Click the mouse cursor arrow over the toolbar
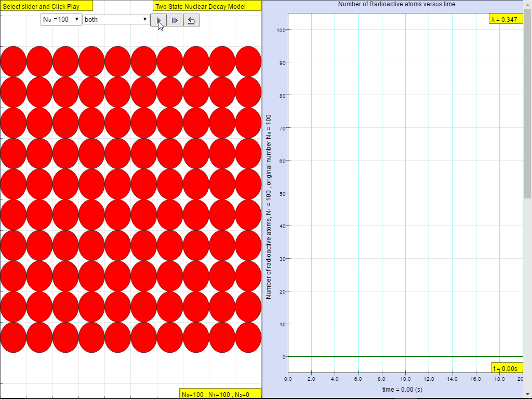This screenshot has width=532, height=399. click(161, 24)
